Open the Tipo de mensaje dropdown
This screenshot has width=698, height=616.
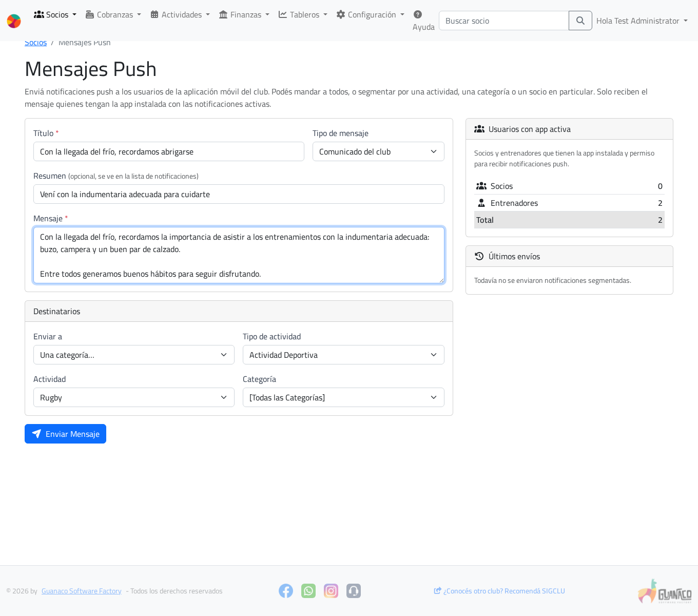378,151
